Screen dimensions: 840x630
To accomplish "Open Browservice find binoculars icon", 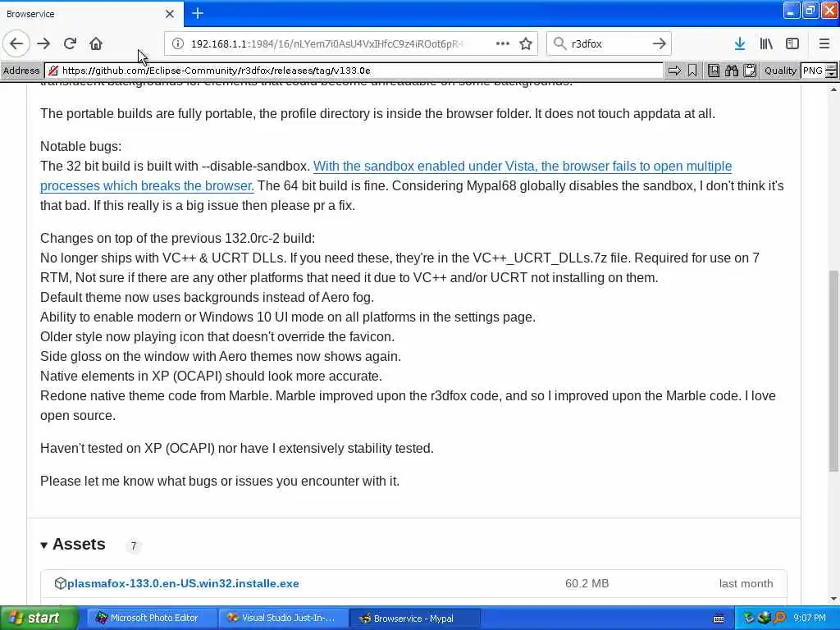I will pyautogui.click(x=731, y=71).
